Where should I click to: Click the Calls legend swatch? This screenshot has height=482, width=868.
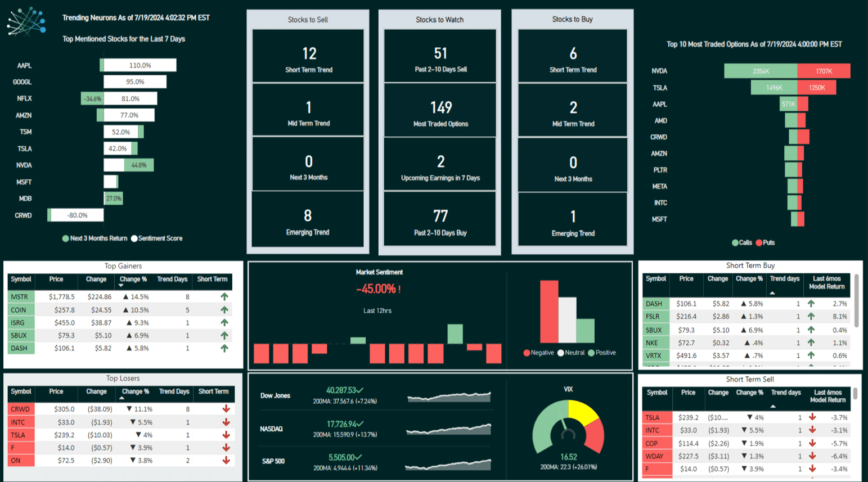pyautogui.click(x=735, y=243)
